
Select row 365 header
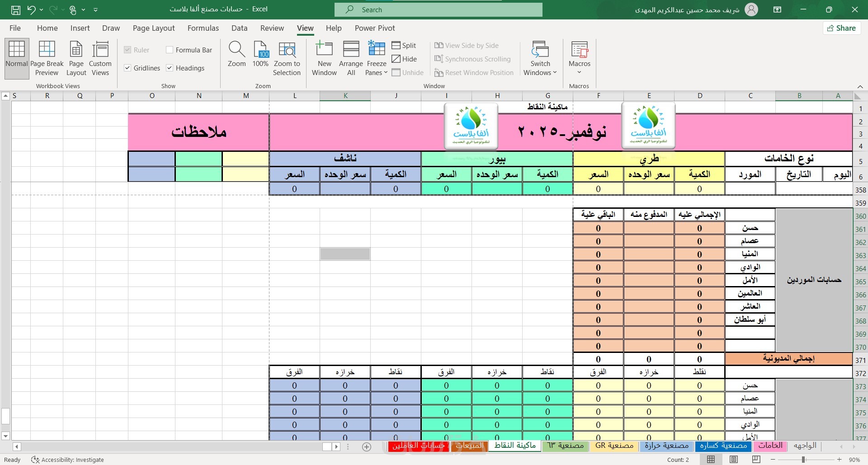[x=860, y=282]
